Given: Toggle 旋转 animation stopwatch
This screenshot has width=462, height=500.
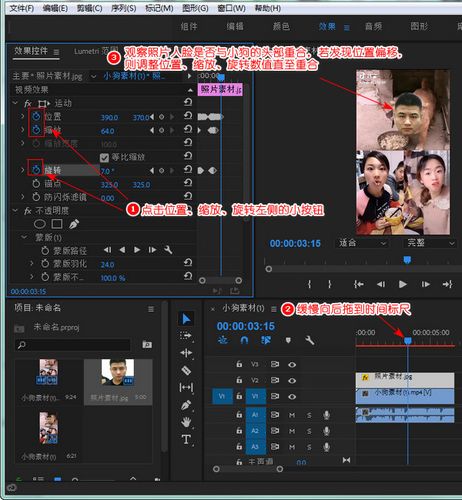Looking at the screenshot, I should [x=36, y=170].
